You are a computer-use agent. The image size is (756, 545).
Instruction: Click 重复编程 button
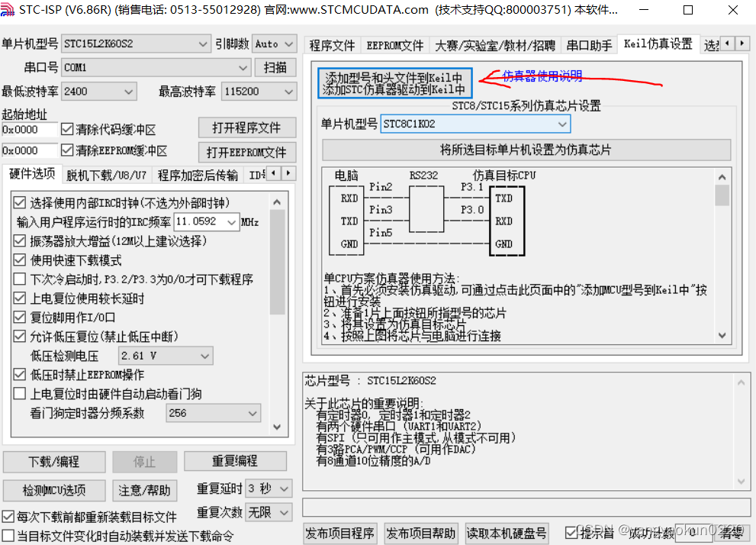[x=235, y=460]
